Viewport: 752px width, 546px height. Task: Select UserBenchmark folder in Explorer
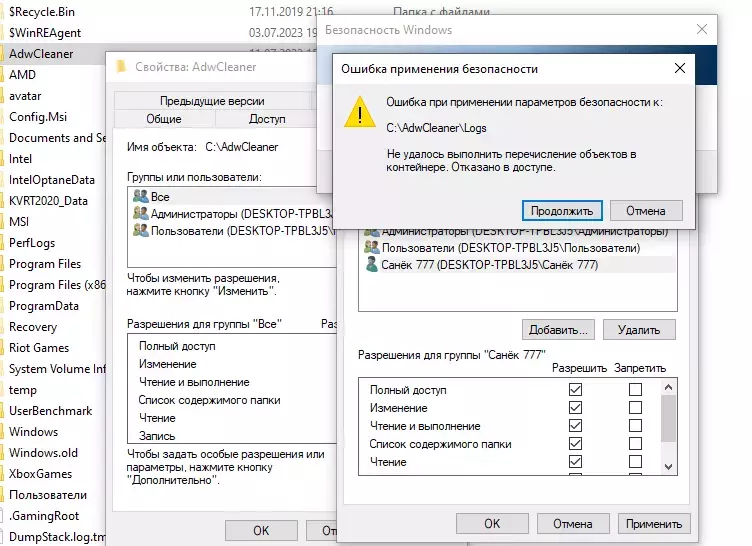(x=50, y=411)
